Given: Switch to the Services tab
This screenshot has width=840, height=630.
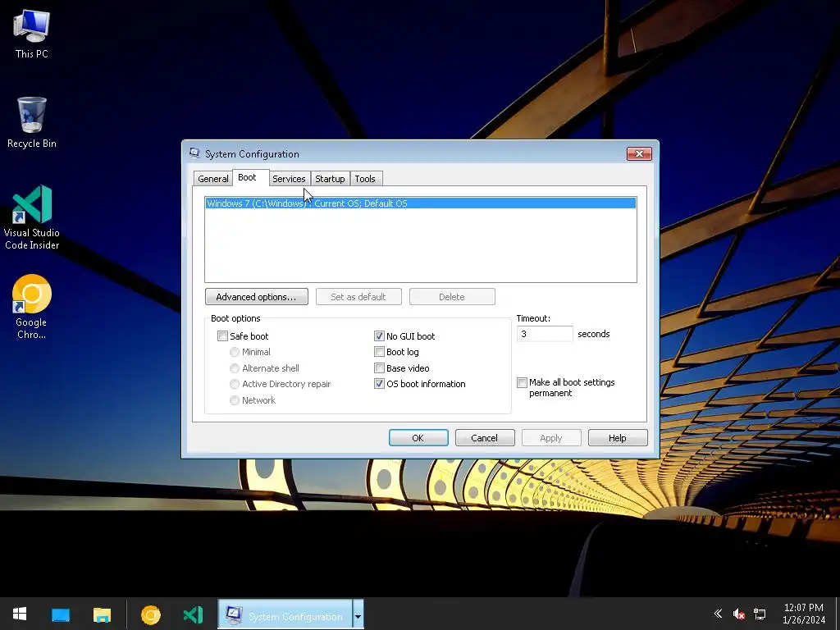Looking at the screenshot, I should (x=289, y=179).
